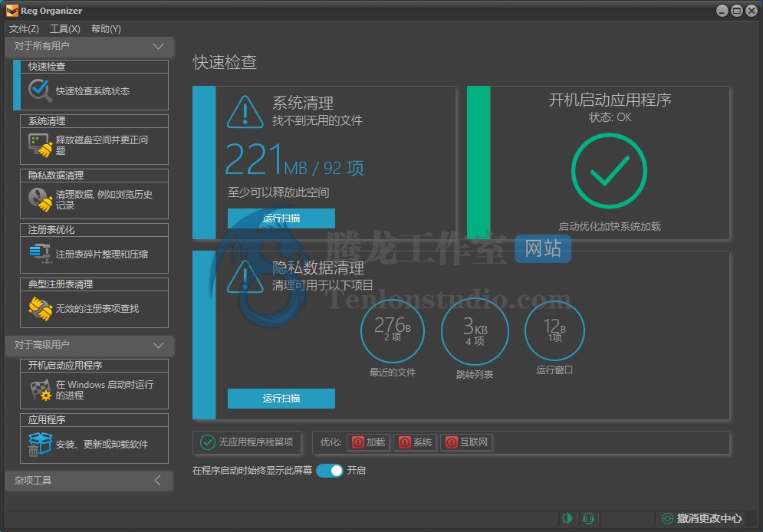
Task: Click the startup applications flag icon
Action: 41,390
